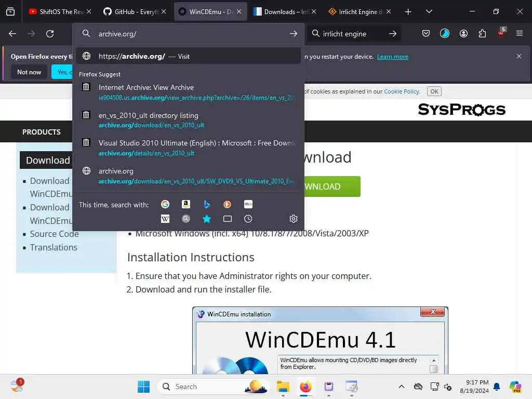Viewport: 532px width, 399px height.
Task: Select archive.org SW_DVD9 download suggestion
Action: pyautogui.click(x=188, y=176)
